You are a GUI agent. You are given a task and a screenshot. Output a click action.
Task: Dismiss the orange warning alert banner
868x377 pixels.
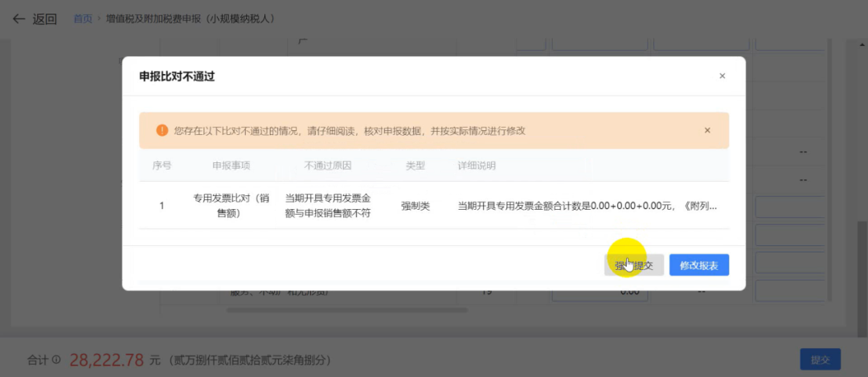click(707, 130)
